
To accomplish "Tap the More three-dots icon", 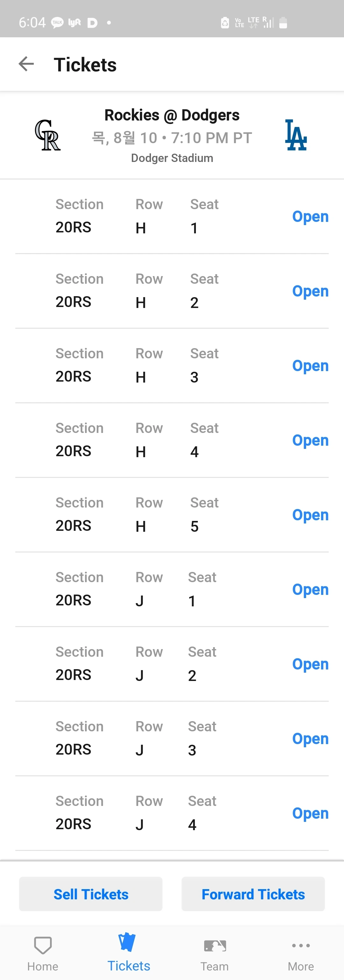I will [301, 945].
